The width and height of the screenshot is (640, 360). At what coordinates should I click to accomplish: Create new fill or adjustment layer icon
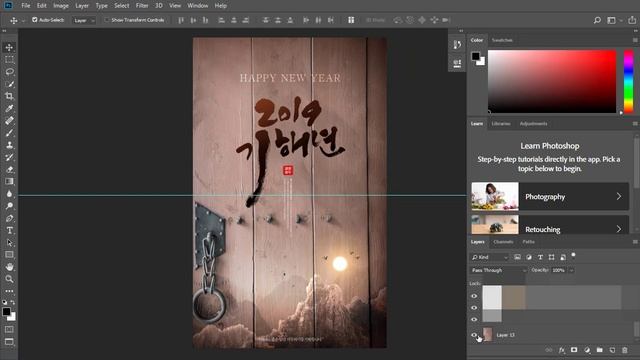[x=587, y=350]
